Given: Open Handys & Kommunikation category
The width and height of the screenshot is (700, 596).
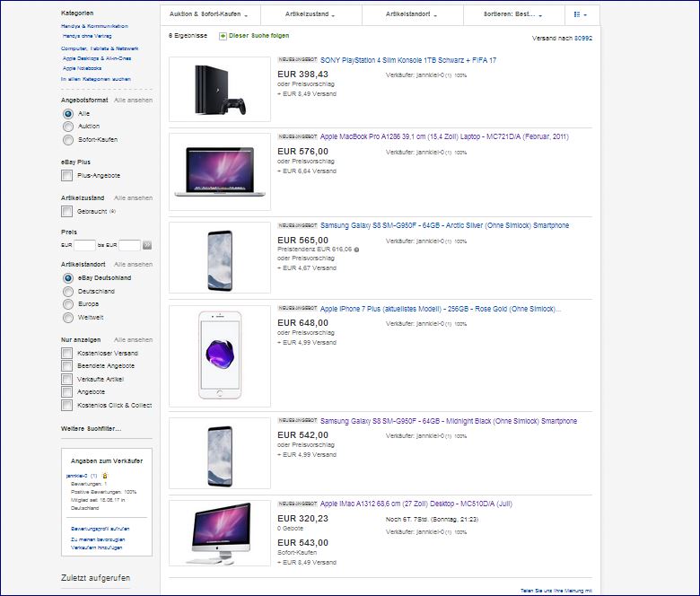Looking at the screenshot, I should 94,26.
